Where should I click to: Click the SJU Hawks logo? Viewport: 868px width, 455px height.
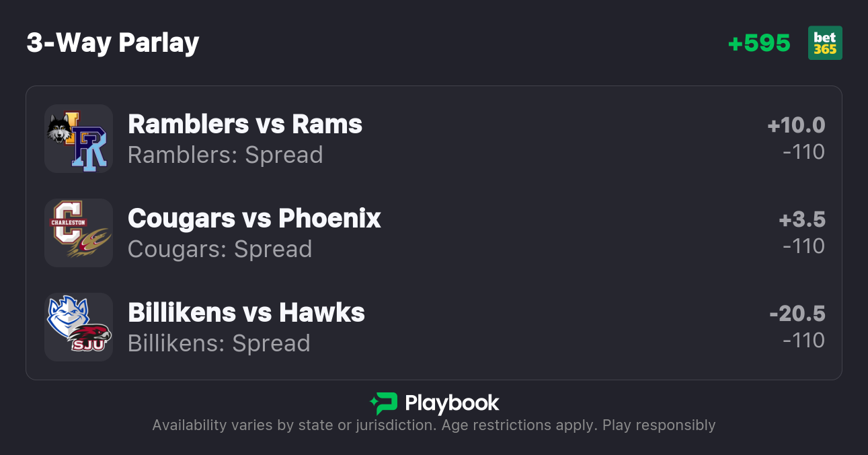pyautogui.click(x=89, y=337)
